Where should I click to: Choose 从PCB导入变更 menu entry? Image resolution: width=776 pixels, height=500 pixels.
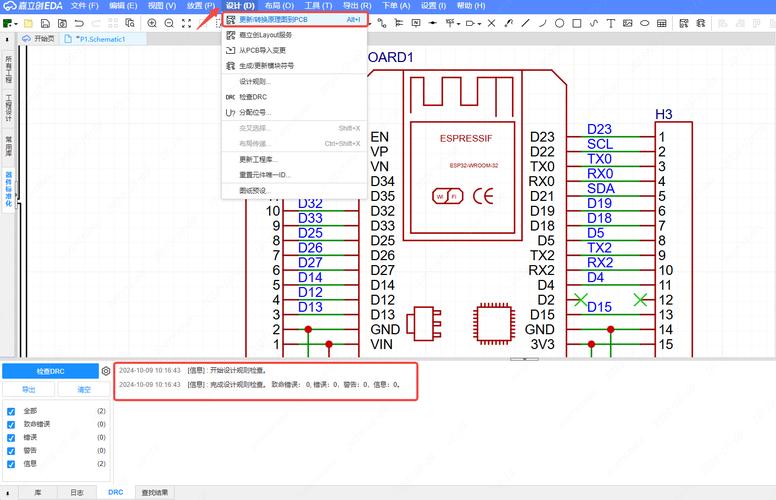294,50
